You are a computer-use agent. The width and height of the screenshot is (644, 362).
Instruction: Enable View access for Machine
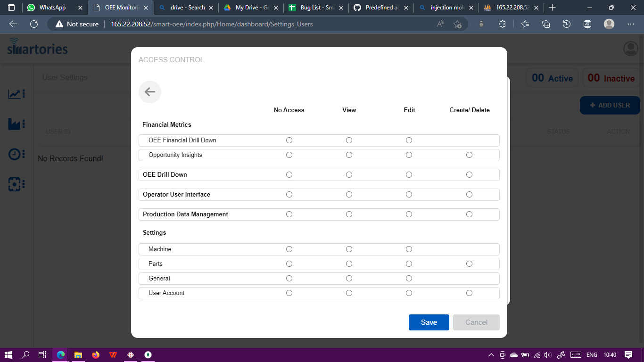coord(349,249)
